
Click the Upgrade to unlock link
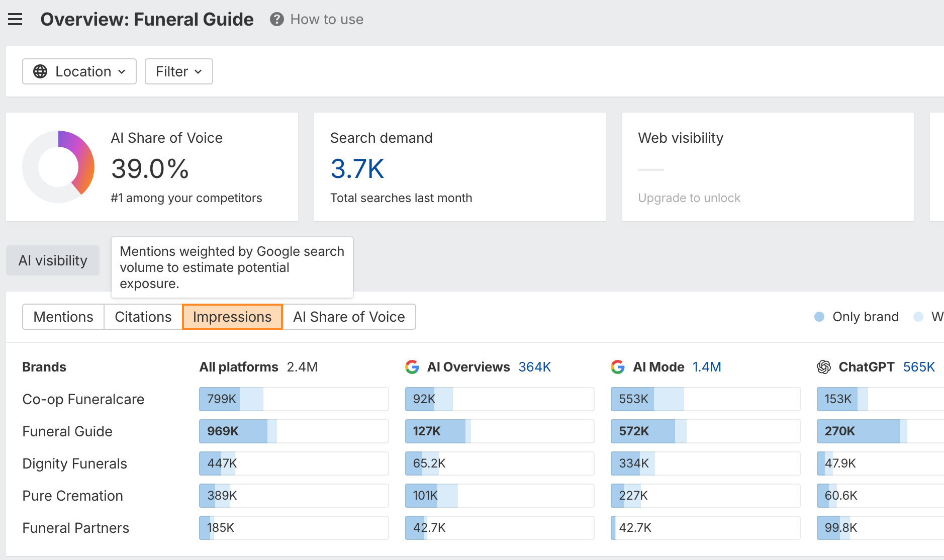689,198
